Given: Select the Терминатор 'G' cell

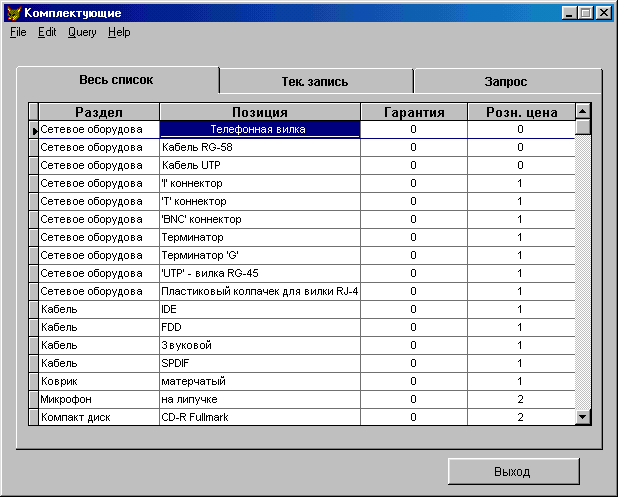Looking at the screenshot, I should click(x=260, y=255).
